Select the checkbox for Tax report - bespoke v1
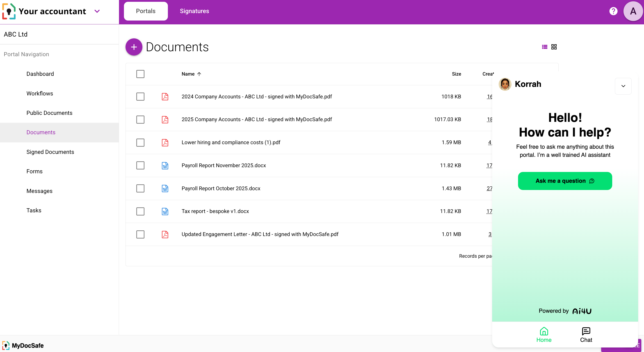 (x=140, y=211)
